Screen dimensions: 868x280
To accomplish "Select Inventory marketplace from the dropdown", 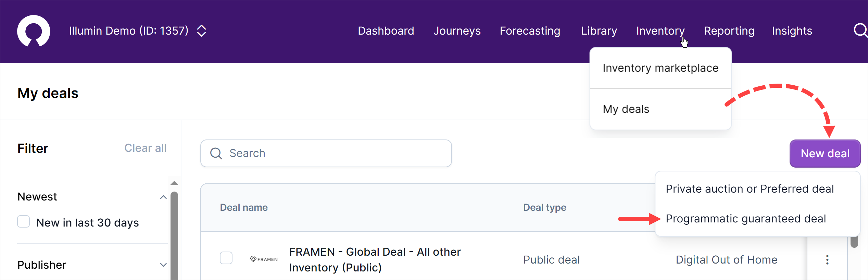I will [660, 68].
